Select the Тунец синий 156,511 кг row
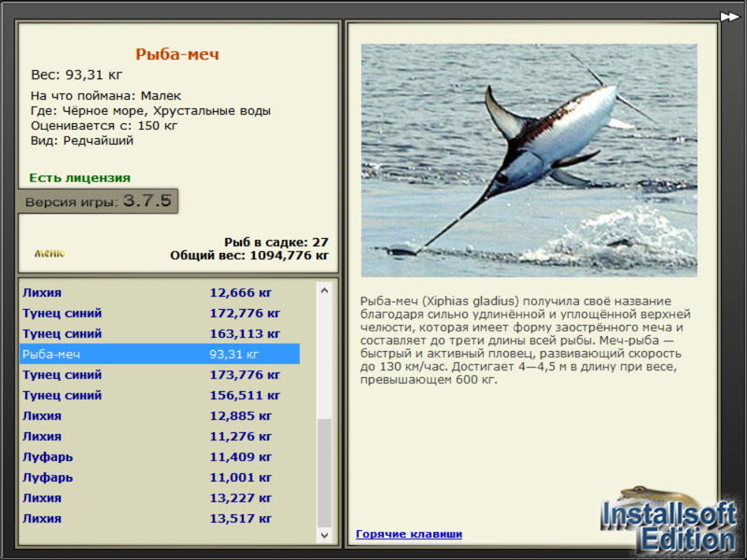 [160, 395]
